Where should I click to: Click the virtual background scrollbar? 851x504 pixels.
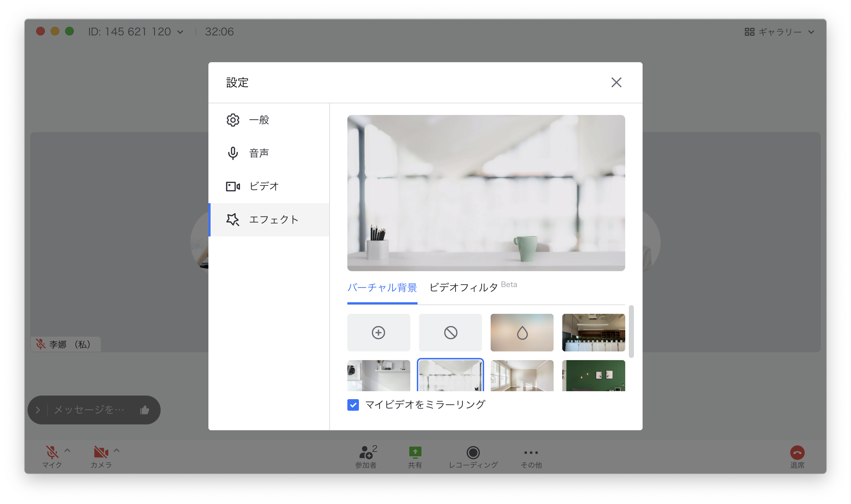click(631, 332)
